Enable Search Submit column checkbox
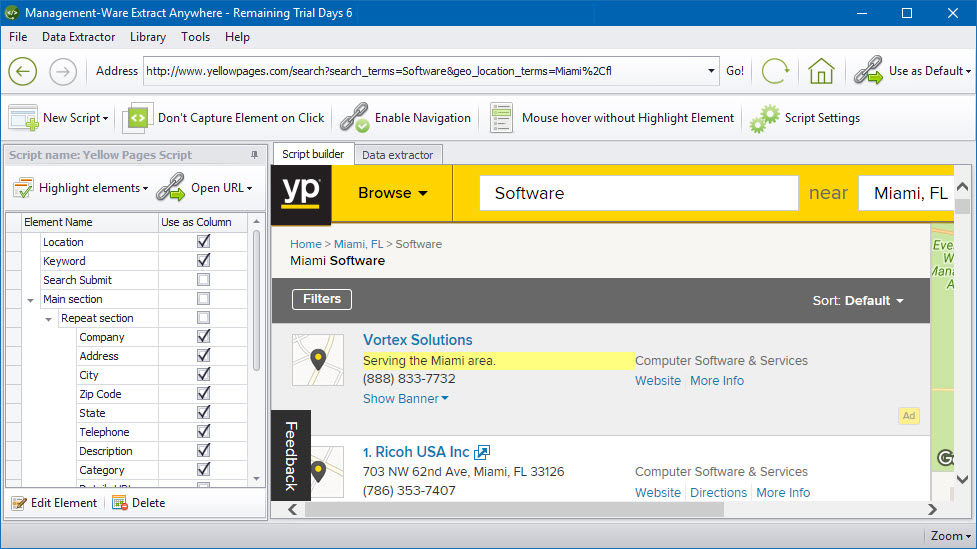The image size is (977, 549). pyautogui.click(x=203, y=280)
